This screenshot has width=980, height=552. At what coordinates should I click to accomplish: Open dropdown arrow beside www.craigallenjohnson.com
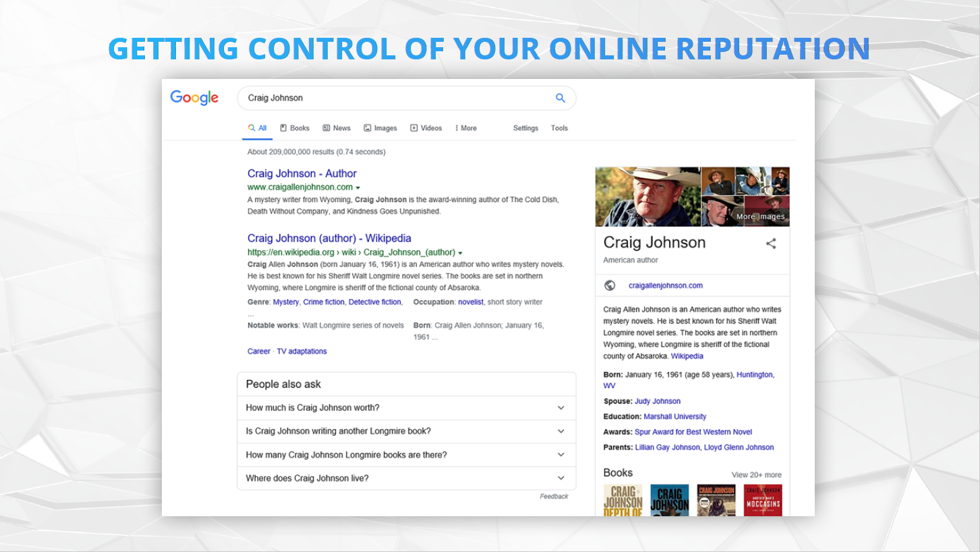357,188
